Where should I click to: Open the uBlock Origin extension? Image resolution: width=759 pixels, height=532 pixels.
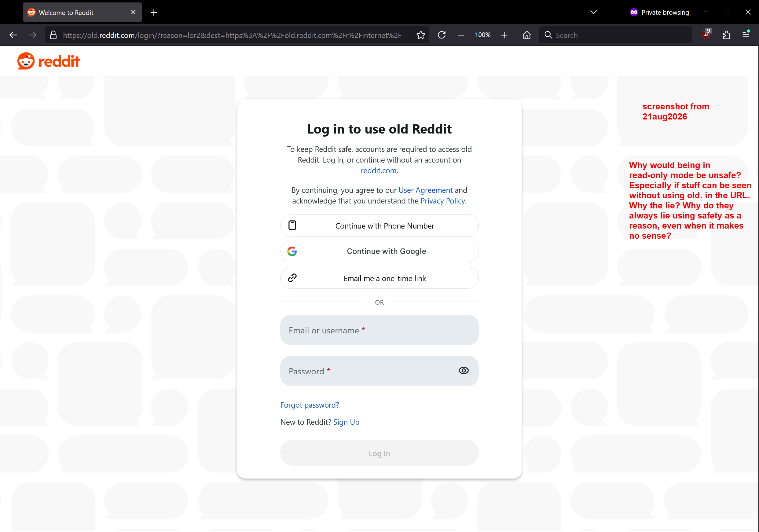click(x=706, y=35)
